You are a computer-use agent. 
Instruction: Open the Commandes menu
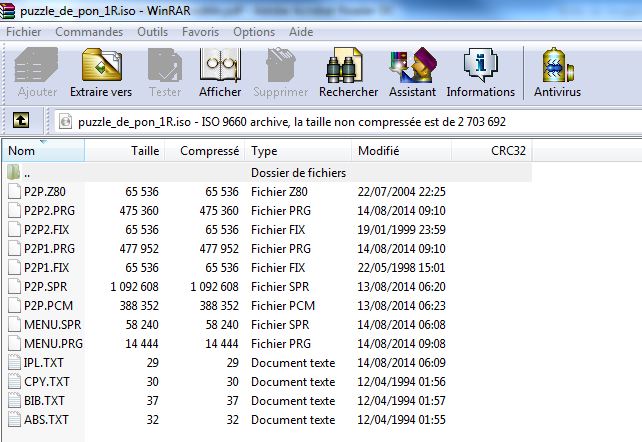(89, 32)
